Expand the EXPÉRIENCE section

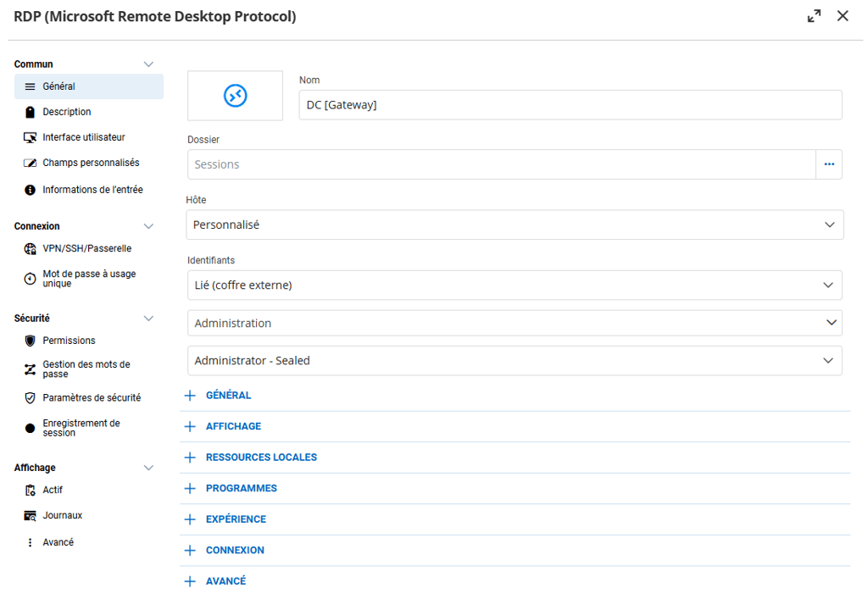[x=235, y=519]
